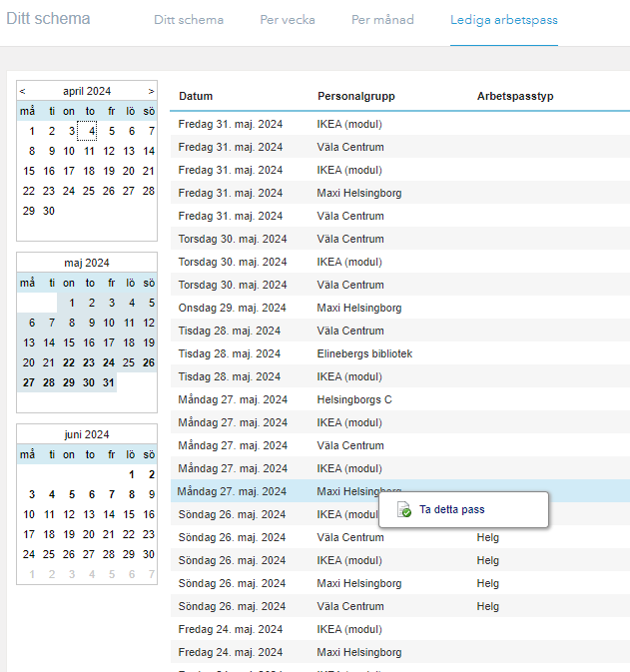Pick June 30 in juni 2024 calendar
This screenshot has height=672, width=630.
point(149,554)
